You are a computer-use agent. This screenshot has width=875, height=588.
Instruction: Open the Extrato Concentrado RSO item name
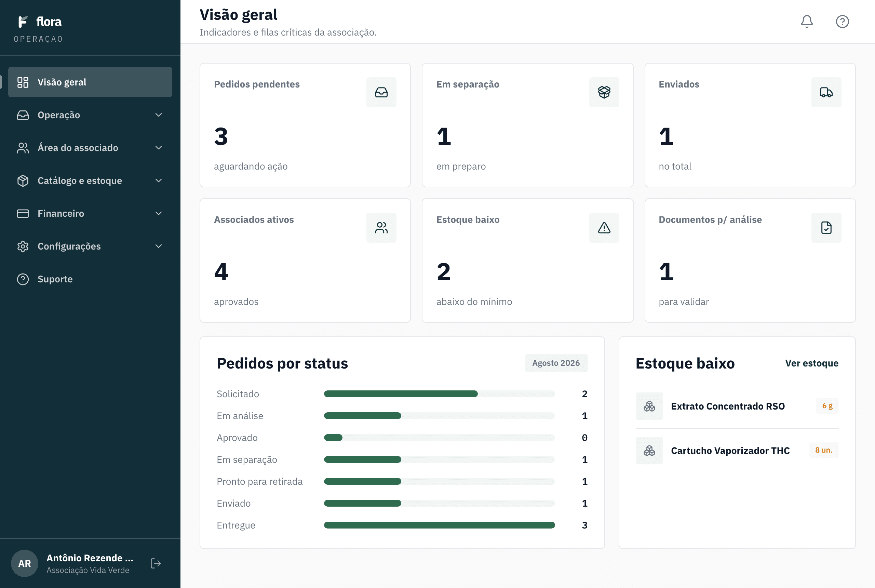[x=728, y=406]
